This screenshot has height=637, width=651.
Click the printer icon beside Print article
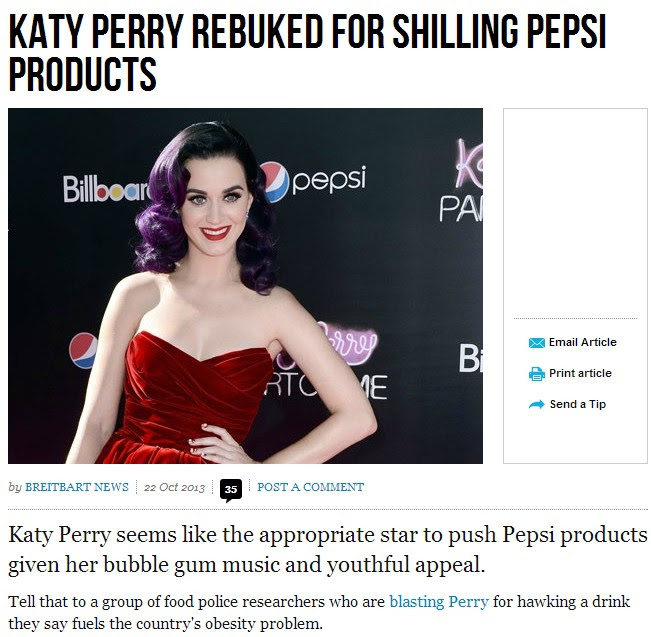tap(536, 374)
